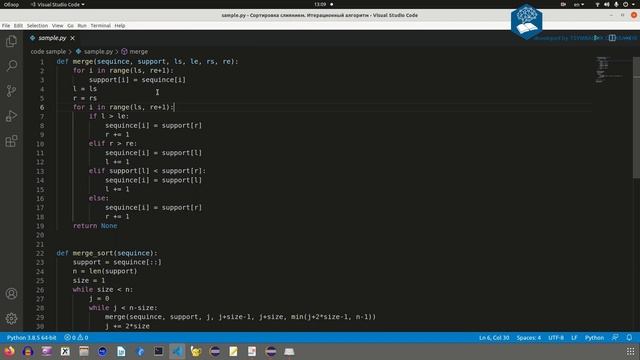Open the keyboard layout 'en' selector
Screen dimensions: 640x360
pyautogui.click(x=579, y=4)
